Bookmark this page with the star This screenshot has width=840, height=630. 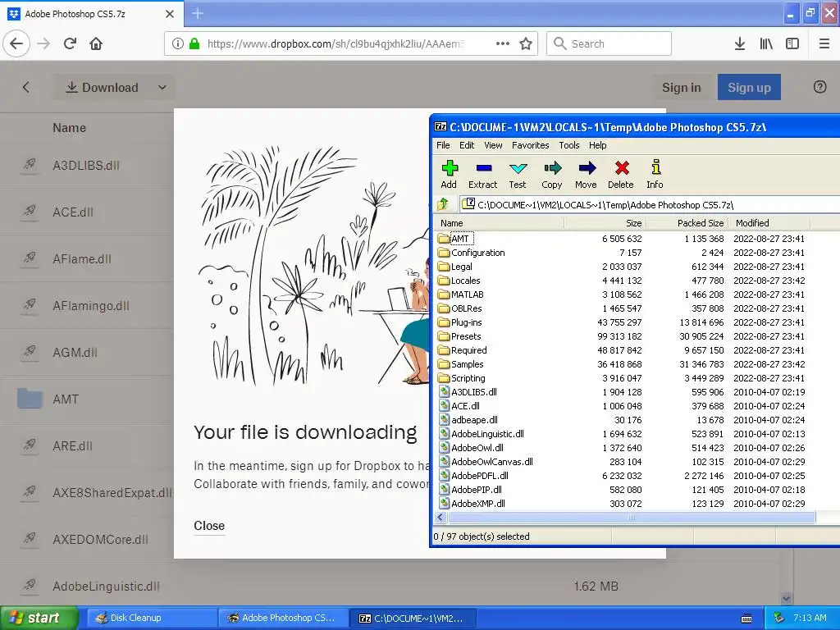(526, 43)
